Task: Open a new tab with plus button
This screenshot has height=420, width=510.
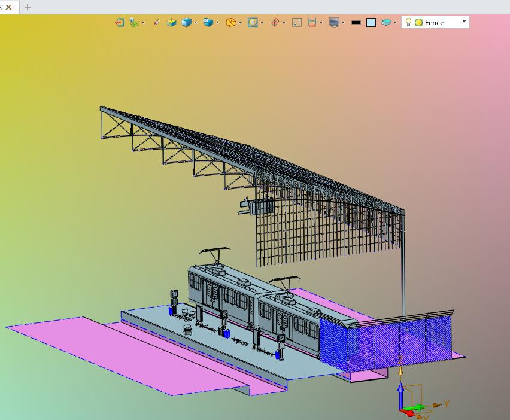Action: 28,7
